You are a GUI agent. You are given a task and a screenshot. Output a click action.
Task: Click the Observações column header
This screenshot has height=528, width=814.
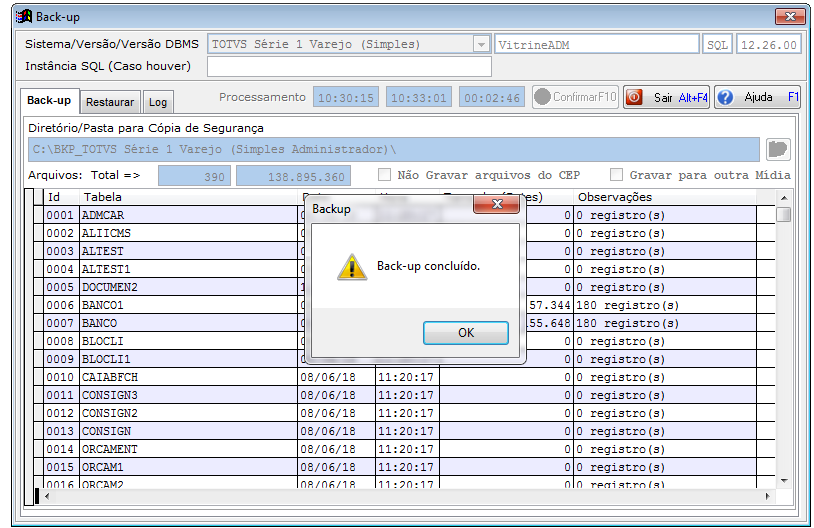665,197
